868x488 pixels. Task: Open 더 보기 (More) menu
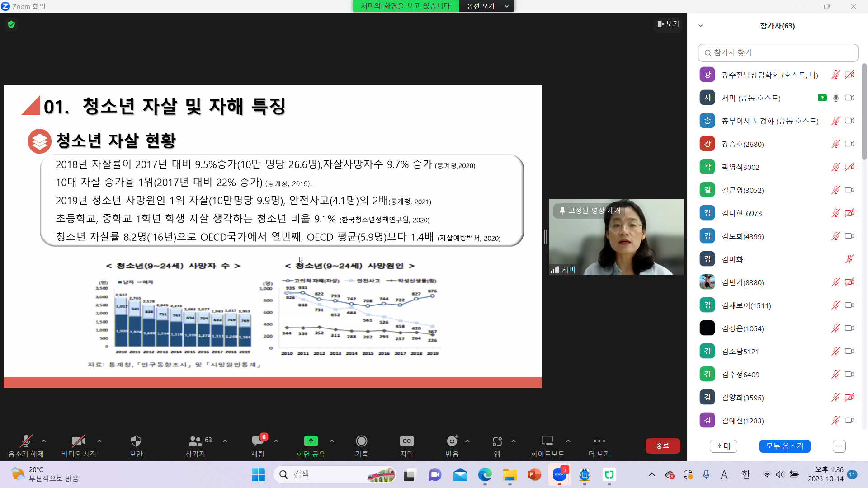(599, 441)
